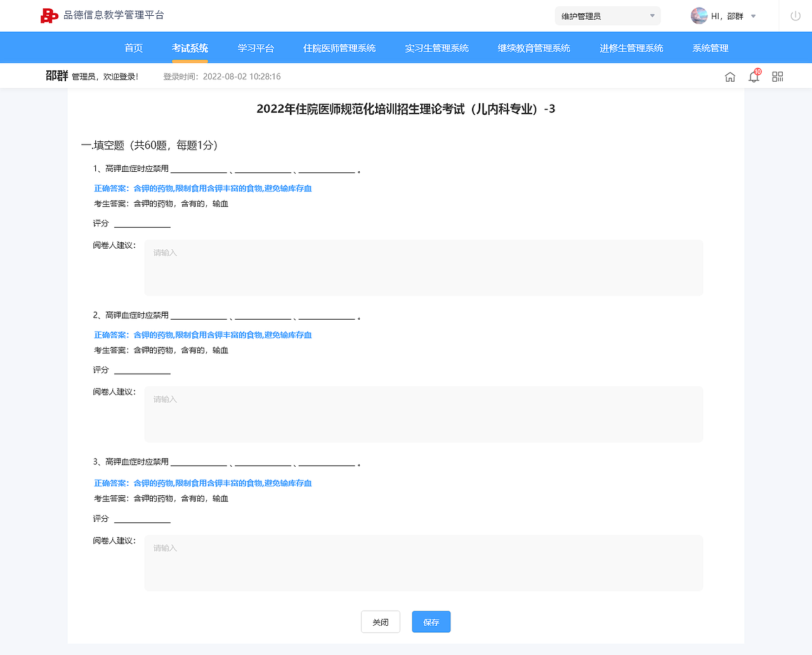Select 住院医师管理系统 from the menu
Screen dimensions: 812x655
click(x=339, y=47)
